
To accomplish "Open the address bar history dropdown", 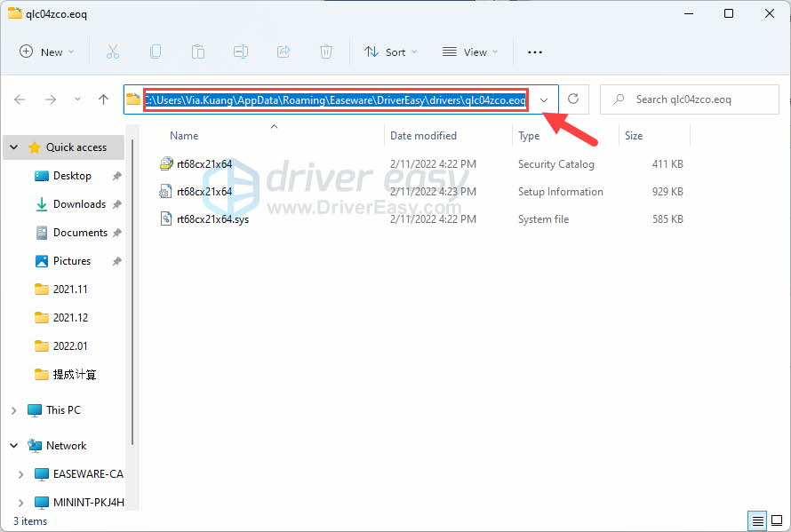I will 544,99.
